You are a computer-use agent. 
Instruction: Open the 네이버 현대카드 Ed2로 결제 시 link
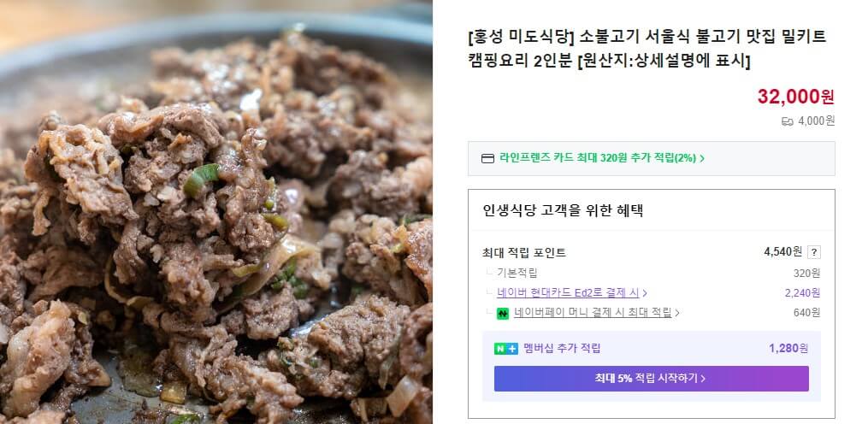568,293
